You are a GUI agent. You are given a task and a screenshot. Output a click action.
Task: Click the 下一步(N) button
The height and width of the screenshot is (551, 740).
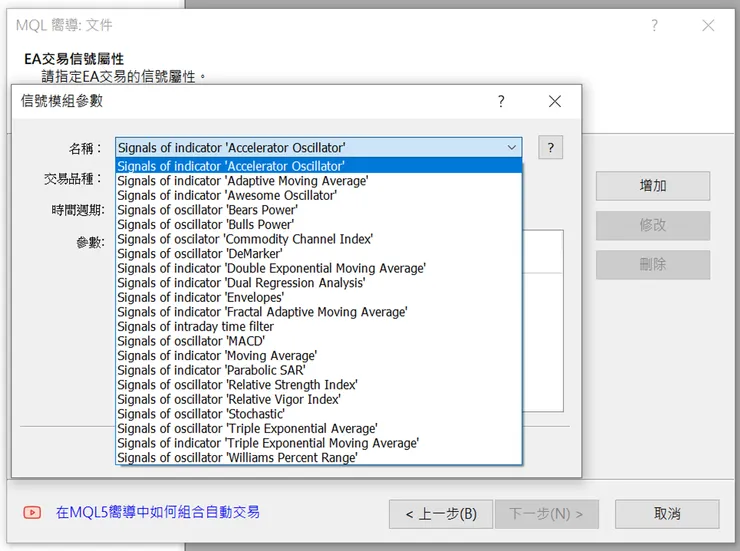click(x=547, y=514)
